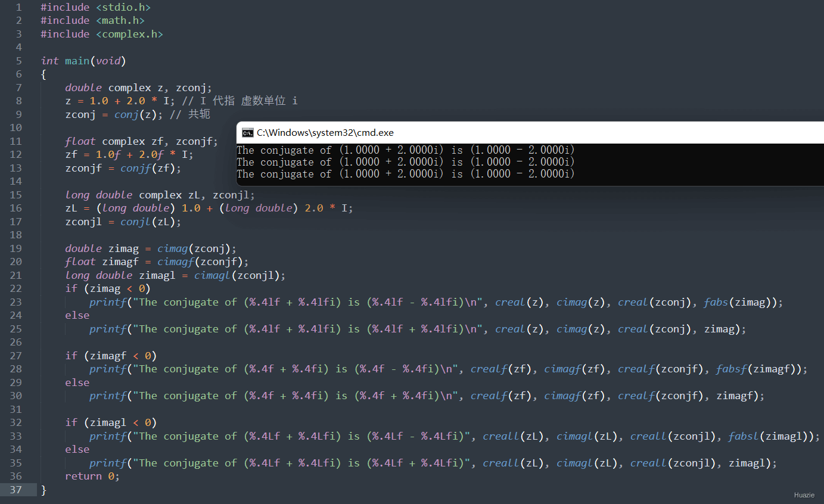Click the "if (zimagl < 0)" condition

point(111,422)
